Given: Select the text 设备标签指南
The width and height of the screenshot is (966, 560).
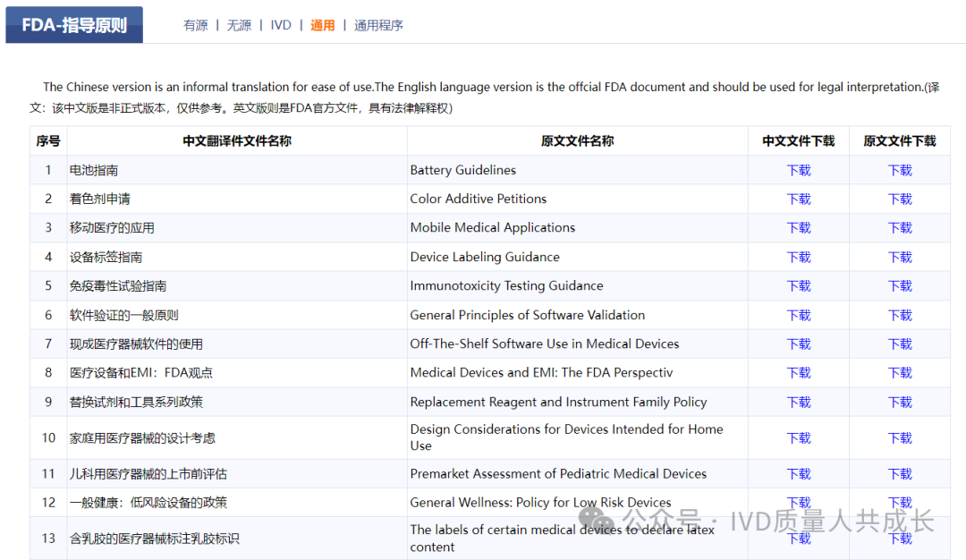Looking at the screenshot, I should [x=106, y=257].
